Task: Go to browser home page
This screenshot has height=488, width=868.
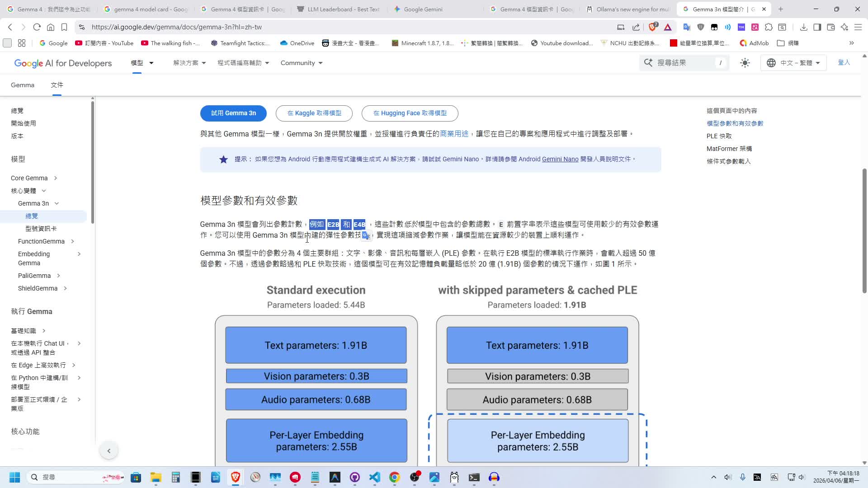Action: coord(51,27)
